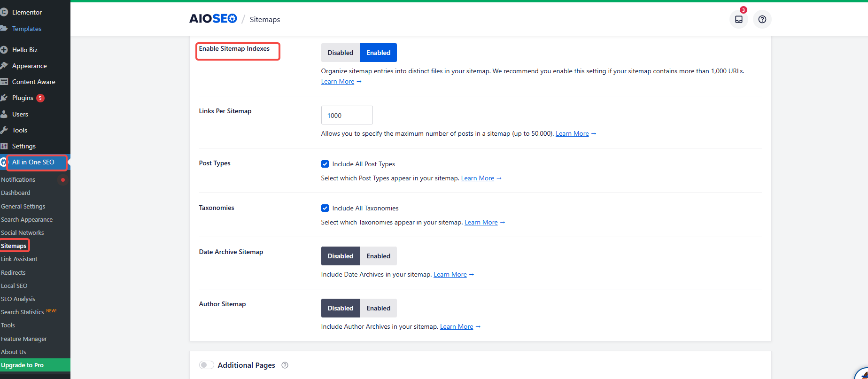Click the Tools wrench icon in sidebar
The image size is (868, 379).
click(x=4, y=130)
